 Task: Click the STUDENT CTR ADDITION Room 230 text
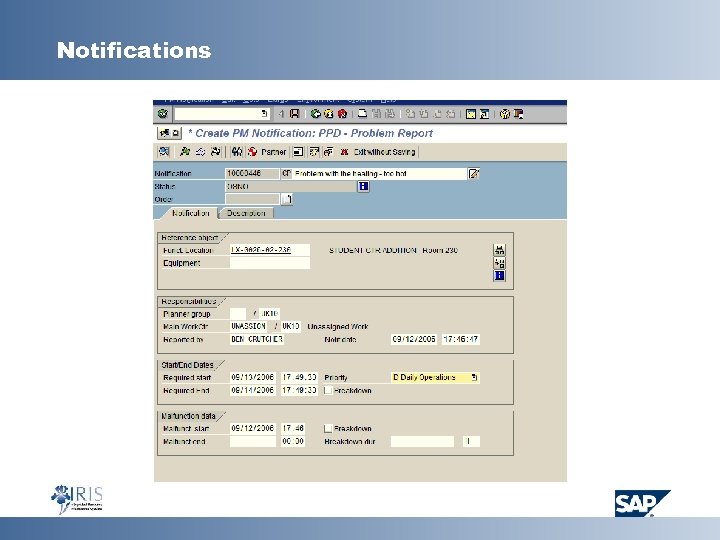pyautogui.click(x=393, y=250)
